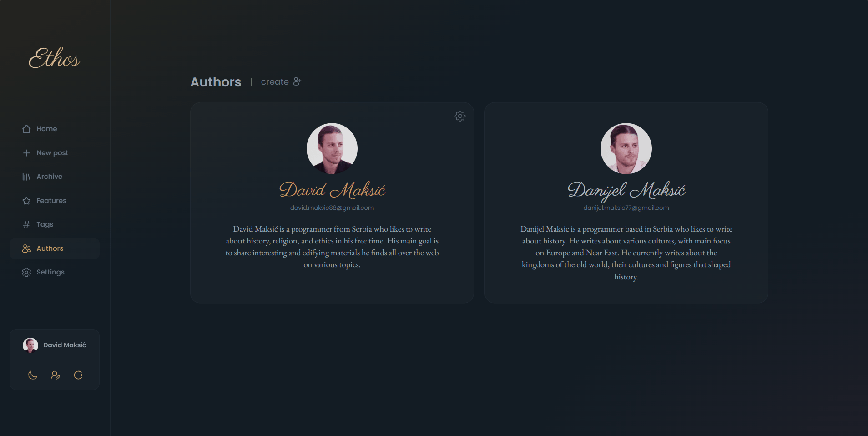
Task: Click the David Maksić user avatar in sidebar
Action: coord(30,345)
